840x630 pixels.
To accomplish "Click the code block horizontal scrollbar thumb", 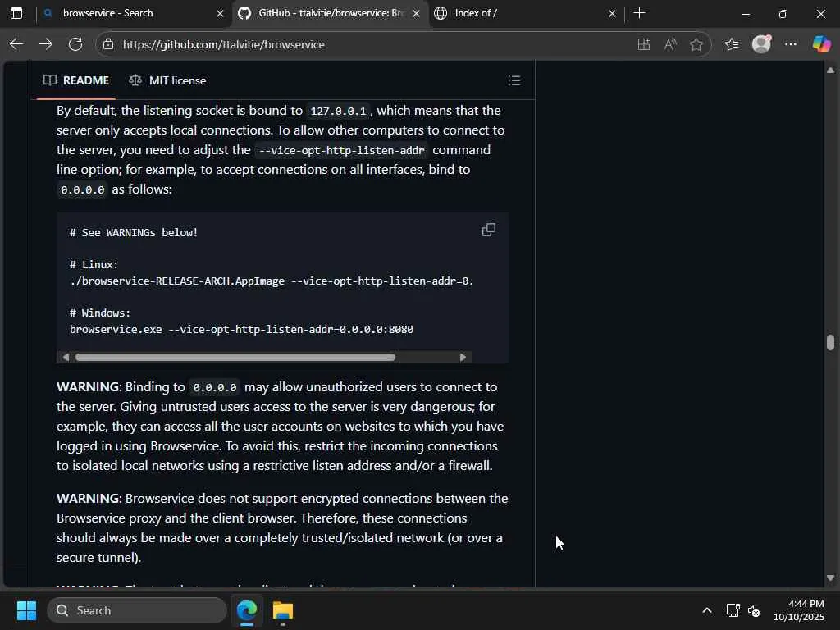I will point(235,358).
